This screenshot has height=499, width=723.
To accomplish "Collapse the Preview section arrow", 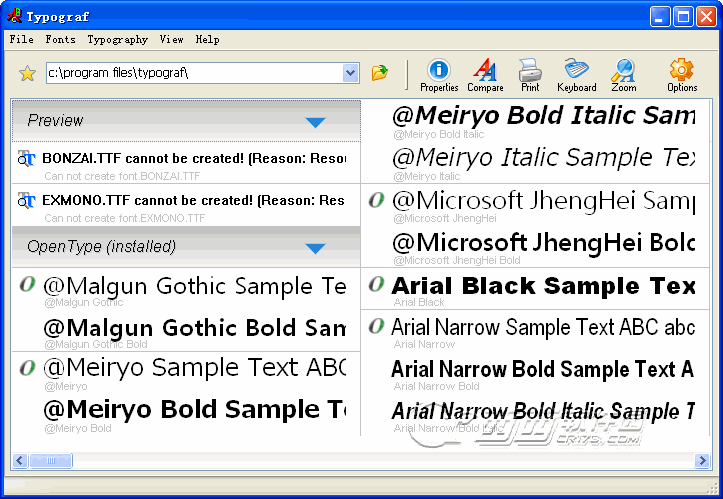I will point(315,122).
